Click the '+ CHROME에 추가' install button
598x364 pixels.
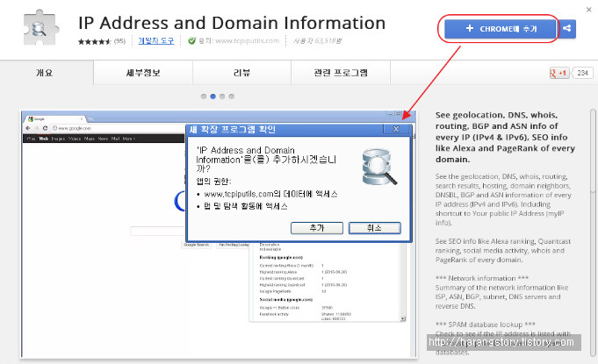point(500,29)
